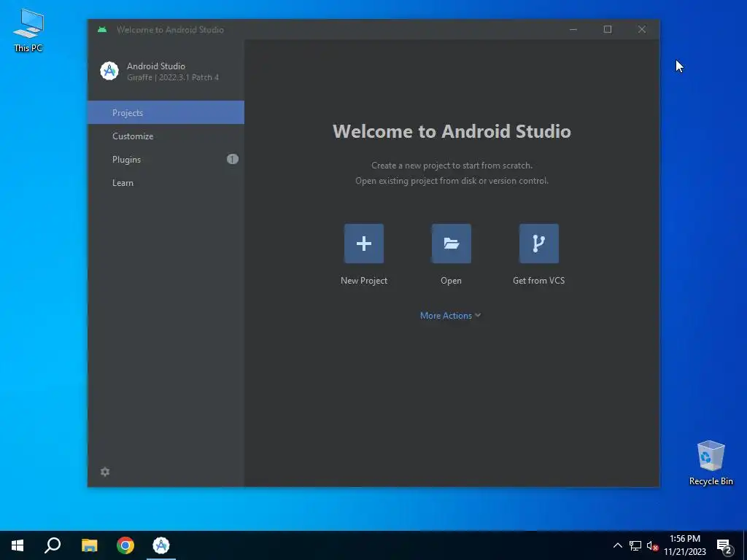This screenshot has width=747, height=560.
Task: Select the This PC desktop icon
Action: (28, 31)
